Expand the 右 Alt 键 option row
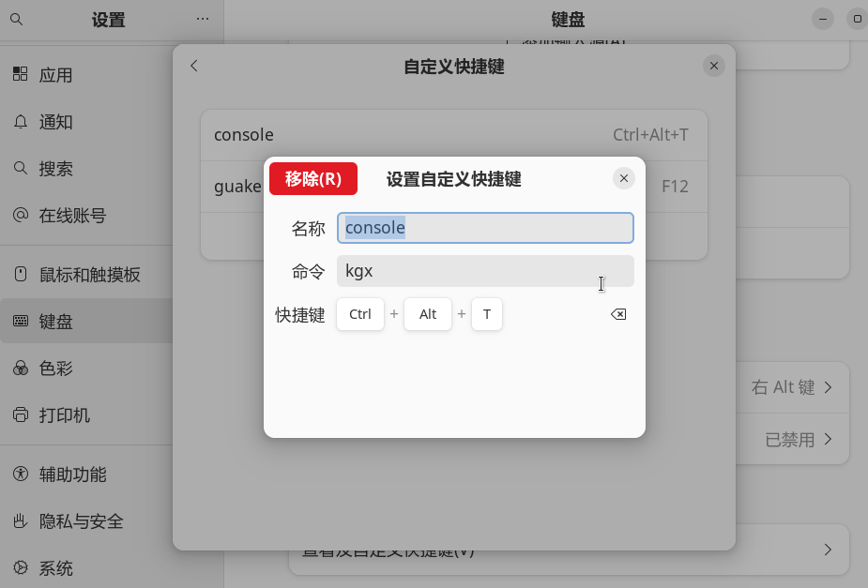This screenshot has width=868, height=588. (x=791, y=387)
